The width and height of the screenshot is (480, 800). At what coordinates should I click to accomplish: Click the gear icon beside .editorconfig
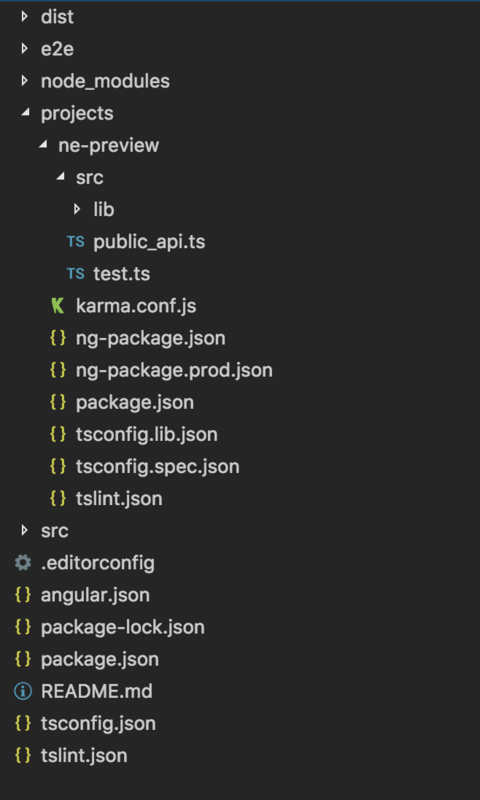click(x=22, y=563)
